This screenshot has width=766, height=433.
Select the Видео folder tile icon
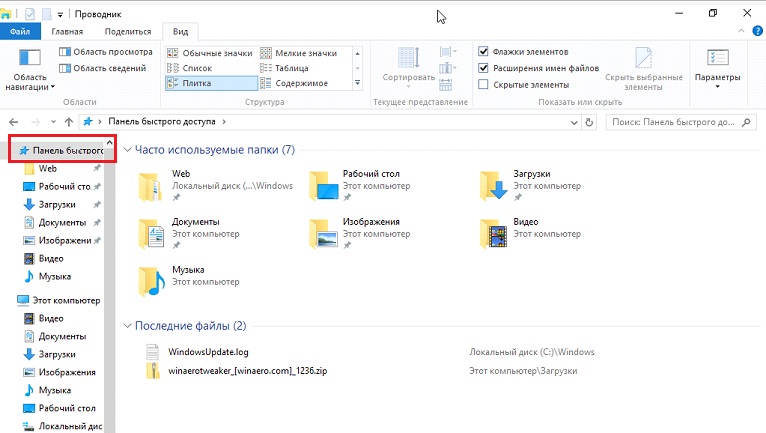[x=494, y=234]
